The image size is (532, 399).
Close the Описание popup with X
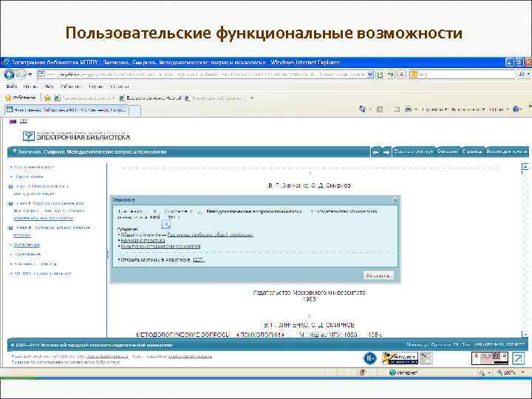pos(395,200)
